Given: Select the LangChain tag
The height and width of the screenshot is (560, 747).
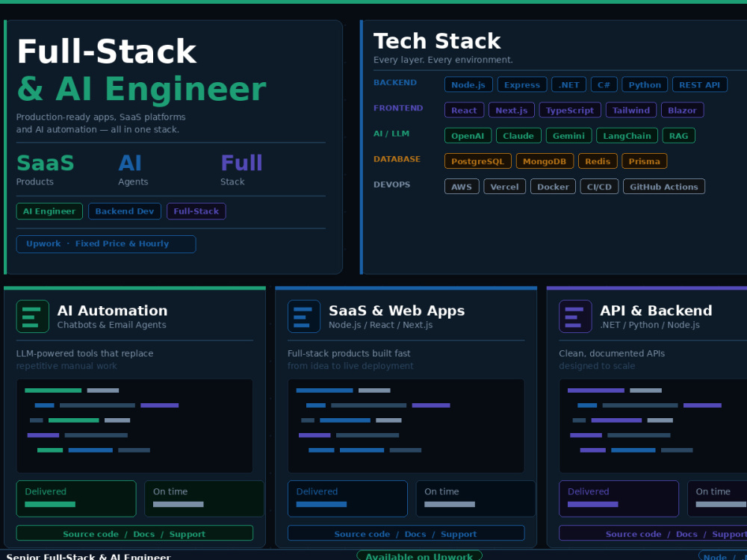Looking at the screenshot, I should click(627, 136).
